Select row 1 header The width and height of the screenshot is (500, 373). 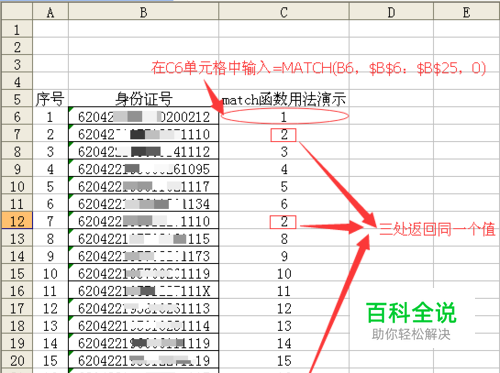pos(17,30)
